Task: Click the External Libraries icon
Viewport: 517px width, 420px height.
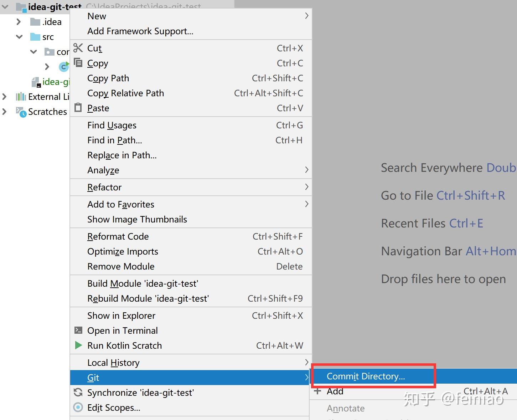Action: pyautogui.click(x=21, y=97)
